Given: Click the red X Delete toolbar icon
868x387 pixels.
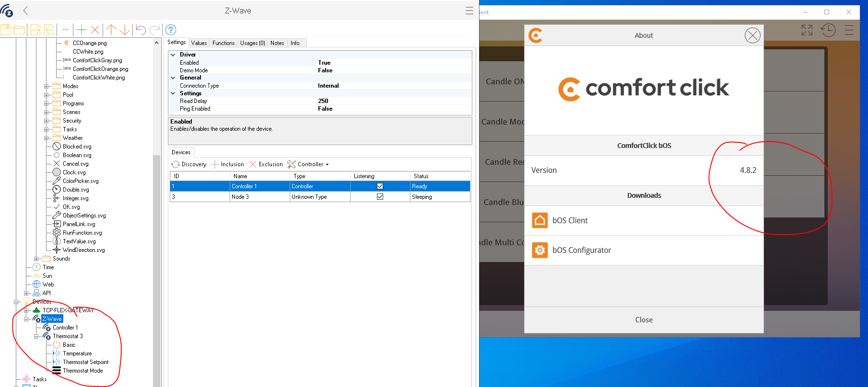Looking at the screenshot, I should click(95, 30).
